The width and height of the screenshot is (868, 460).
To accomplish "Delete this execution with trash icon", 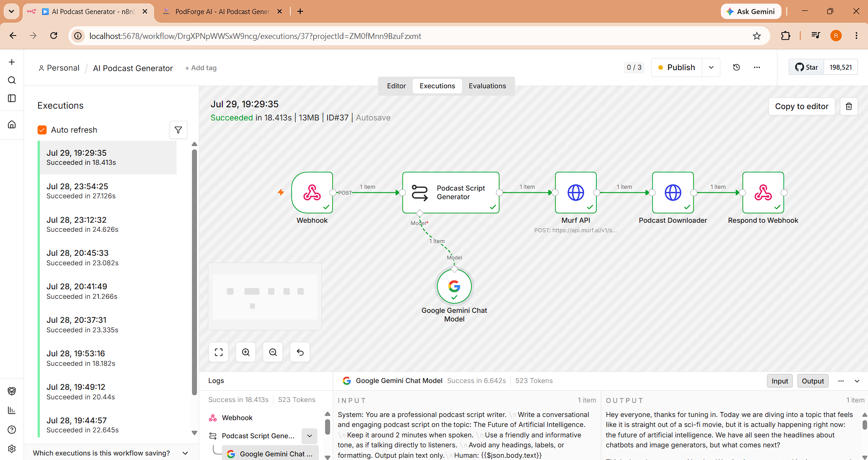I will [x=849, y=106].
